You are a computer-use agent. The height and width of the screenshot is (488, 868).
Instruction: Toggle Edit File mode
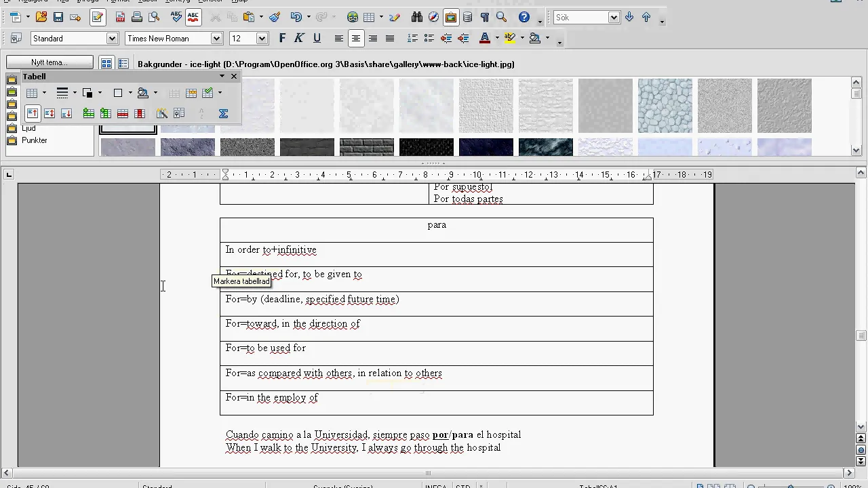point(98,17)
